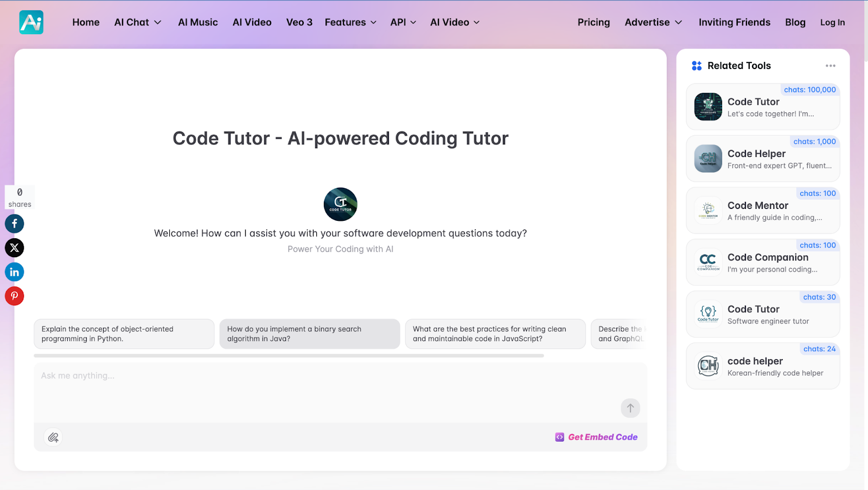Click the Power Your Coding with AI text
The image size is (868, 490).
(x=341, y=249)
